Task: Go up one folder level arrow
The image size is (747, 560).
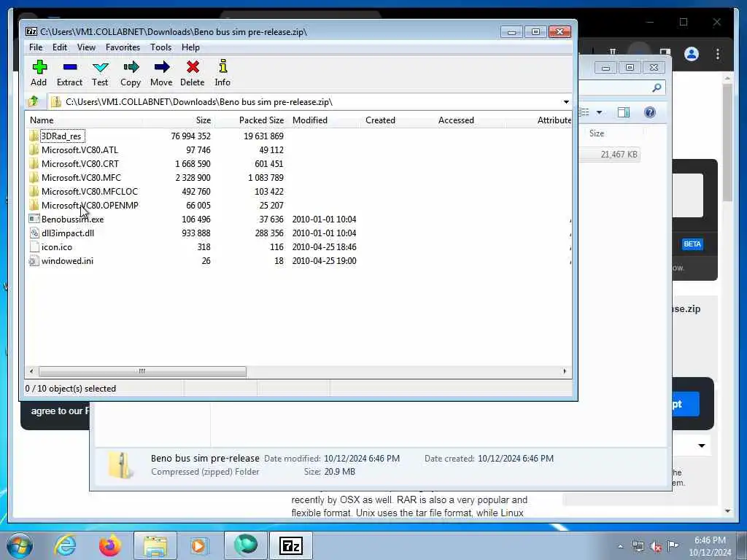Action: 34,101
